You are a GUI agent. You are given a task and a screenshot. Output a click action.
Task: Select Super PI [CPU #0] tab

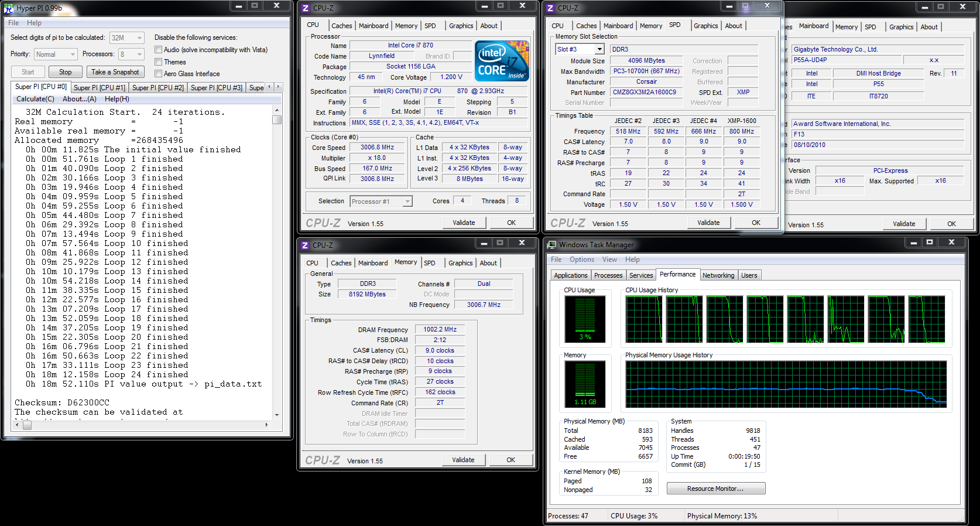[41, 87]
